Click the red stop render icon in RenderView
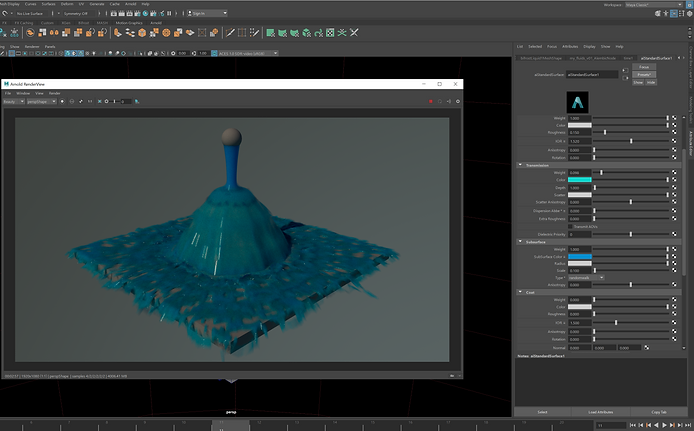Viewport: 694px width, 431px height. click(431, 101)
